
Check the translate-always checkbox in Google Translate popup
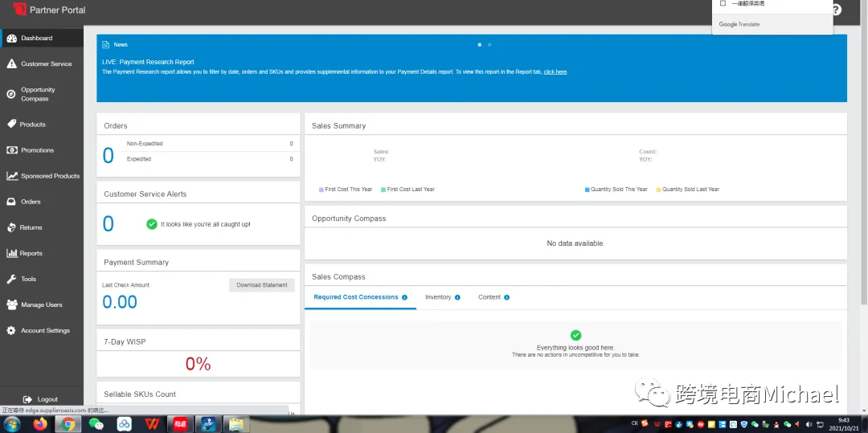[x=723, y=3]
